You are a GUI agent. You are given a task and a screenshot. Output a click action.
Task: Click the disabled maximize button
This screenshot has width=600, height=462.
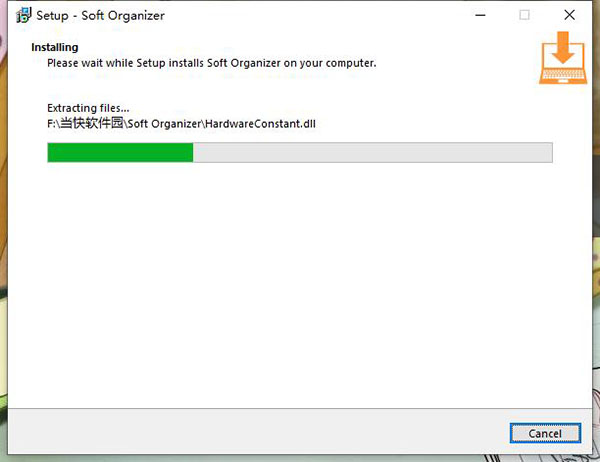[x=524, y=15]
